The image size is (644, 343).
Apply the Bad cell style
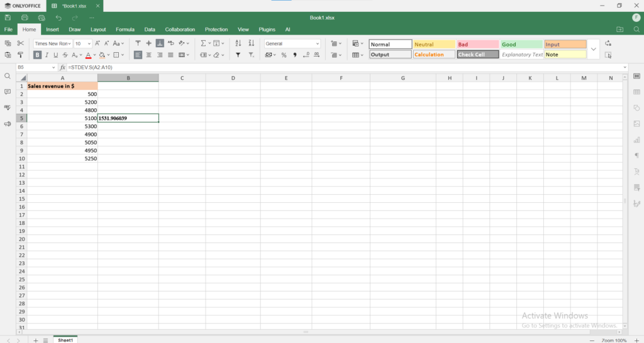click(x=478, y=45)
